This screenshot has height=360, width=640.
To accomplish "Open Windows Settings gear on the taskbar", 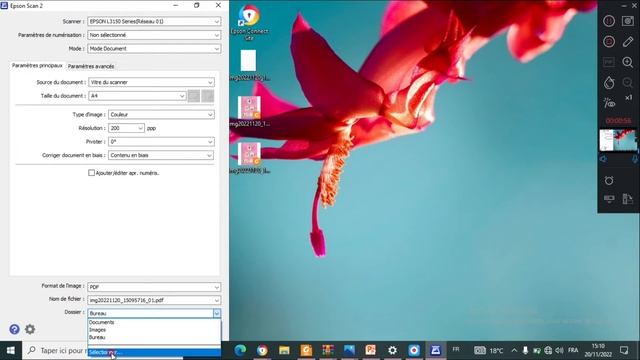I will point(392,350).
